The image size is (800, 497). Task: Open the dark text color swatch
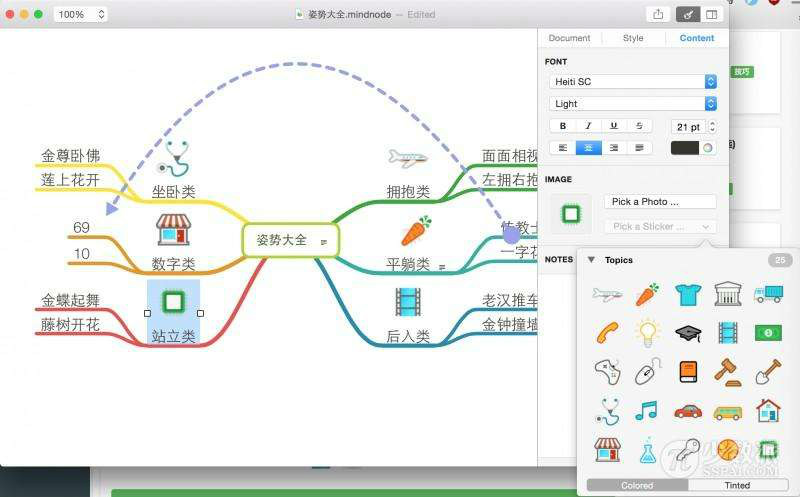[x=685, y=147]
